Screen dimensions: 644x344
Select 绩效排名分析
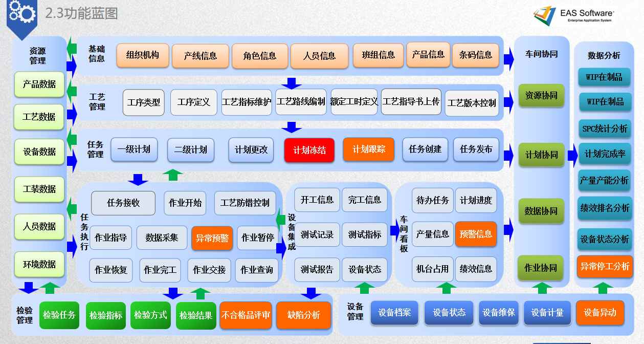point(604,208)
